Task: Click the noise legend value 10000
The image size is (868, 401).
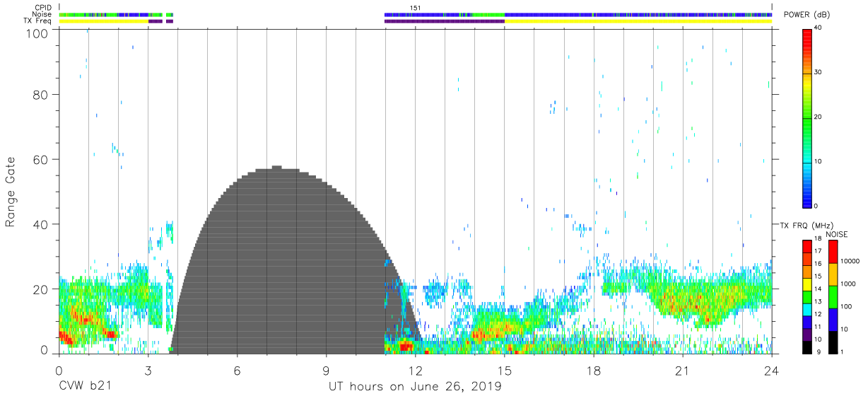Action: coord(850,261)
